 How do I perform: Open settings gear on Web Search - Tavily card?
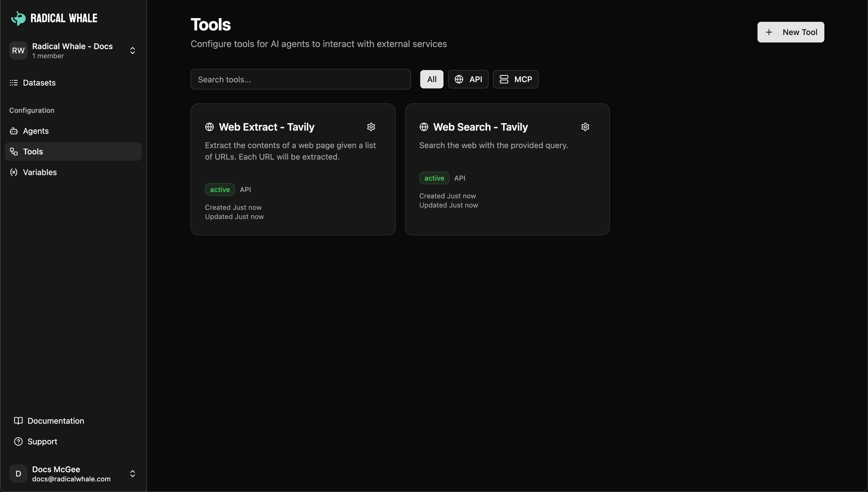tap(585, 127)
